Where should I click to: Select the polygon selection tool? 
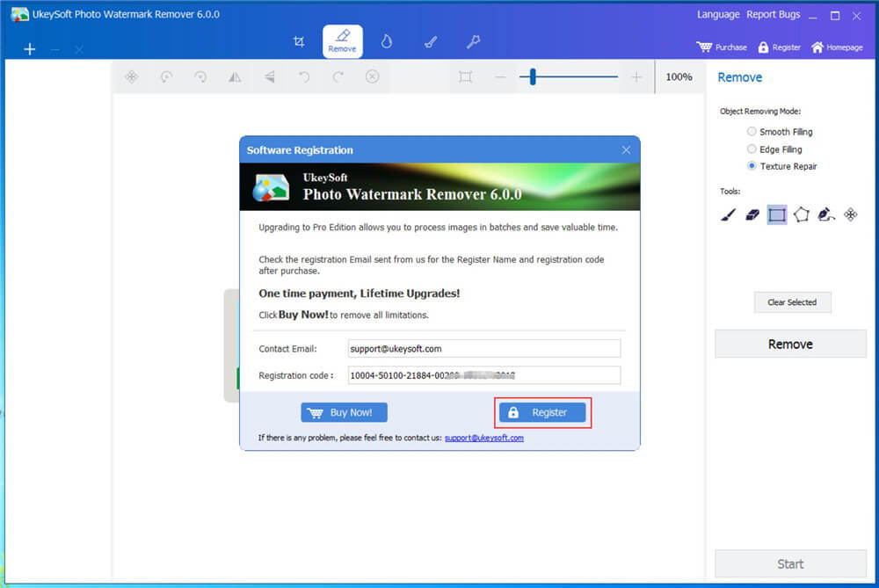click(801, 214)
